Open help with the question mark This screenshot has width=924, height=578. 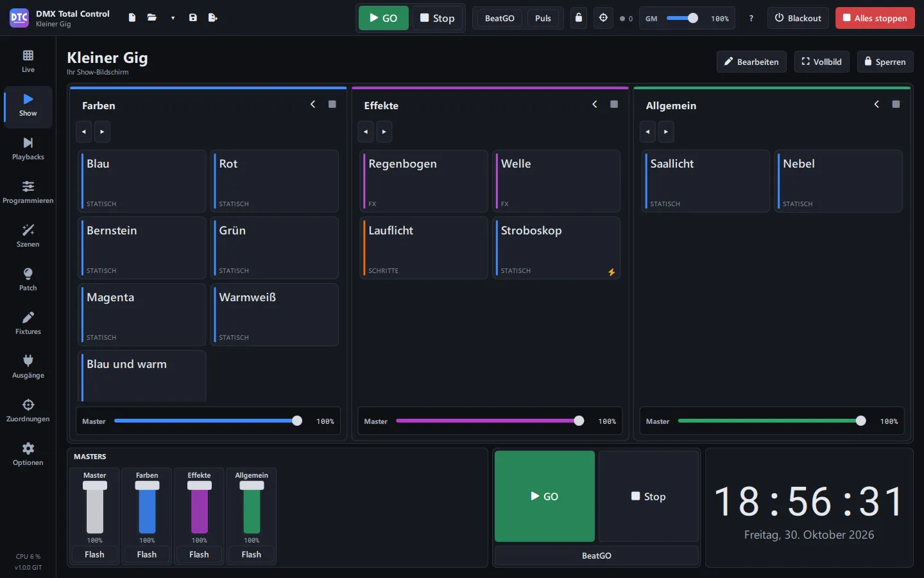point(751,18)
